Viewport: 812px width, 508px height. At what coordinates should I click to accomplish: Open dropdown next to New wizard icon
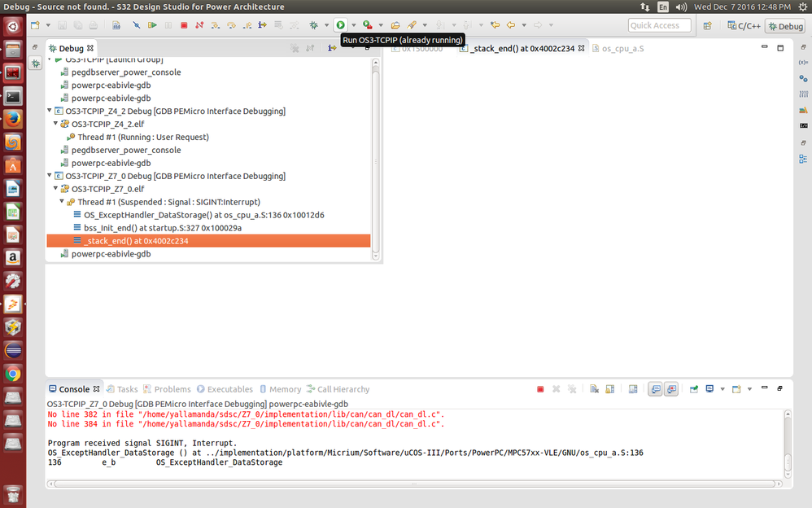click(48, 25)
